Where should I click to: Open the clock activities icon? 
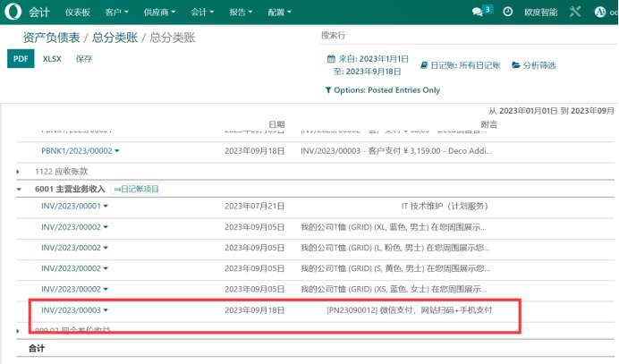pyautogui.click(x=508, y=13)
